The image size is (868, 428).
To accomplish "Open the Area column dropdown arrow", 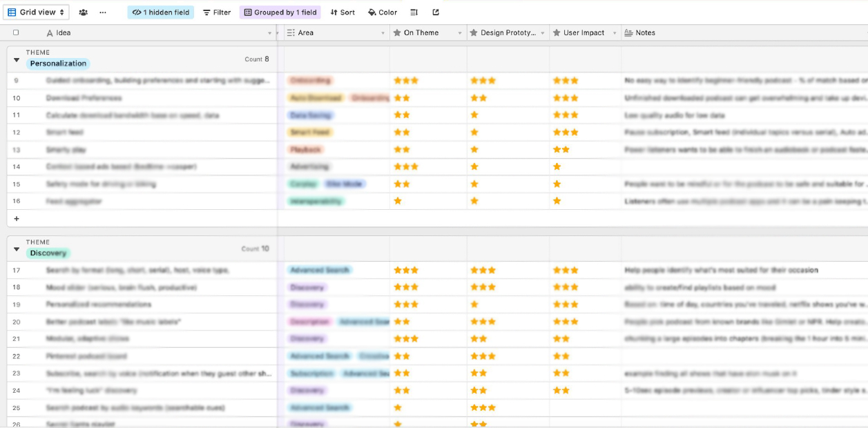I will point(383,33).
